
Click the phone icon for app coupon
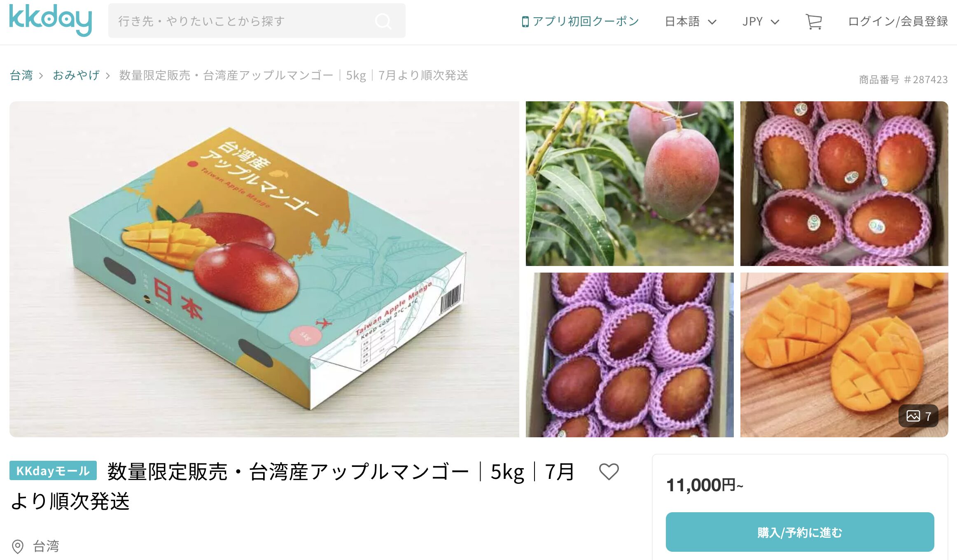(x=525, y=21)
